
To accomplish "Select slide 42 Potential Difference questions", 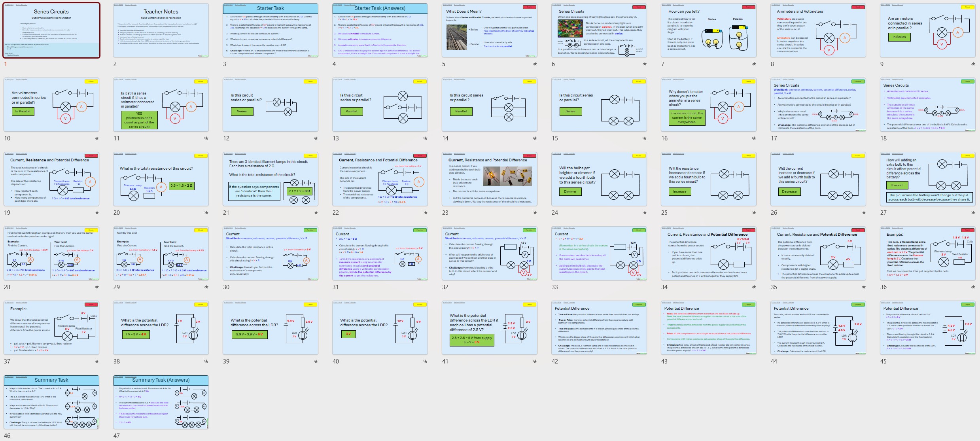I will [x=599, y=328].
